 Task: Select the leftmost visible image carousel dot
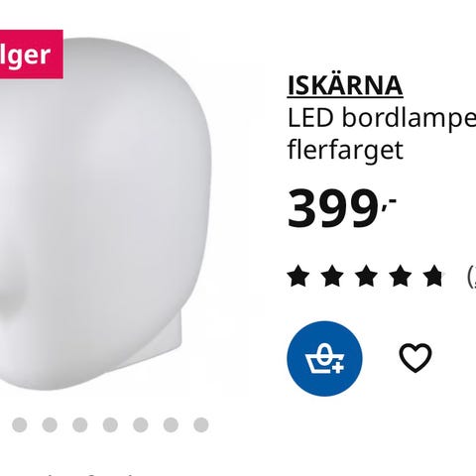[20, 424]
